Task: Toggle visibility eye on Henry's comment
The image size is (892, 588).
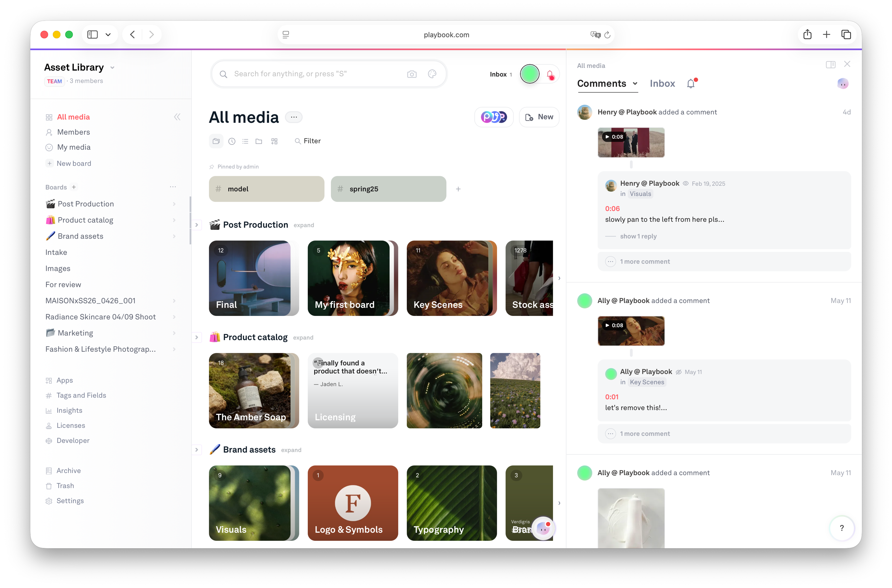Action: coord(685,183)
